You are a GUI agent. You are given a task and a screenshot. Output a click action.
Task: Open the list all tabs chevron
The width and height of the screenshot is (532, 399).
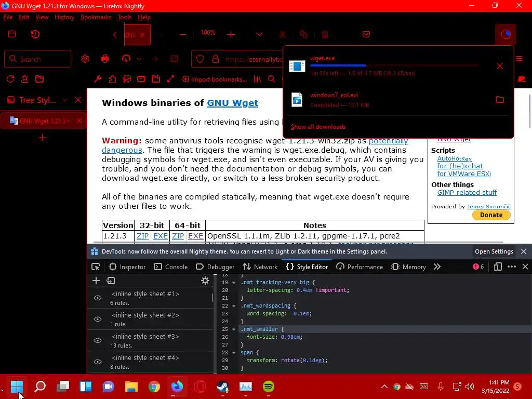(x=259, y=34)
